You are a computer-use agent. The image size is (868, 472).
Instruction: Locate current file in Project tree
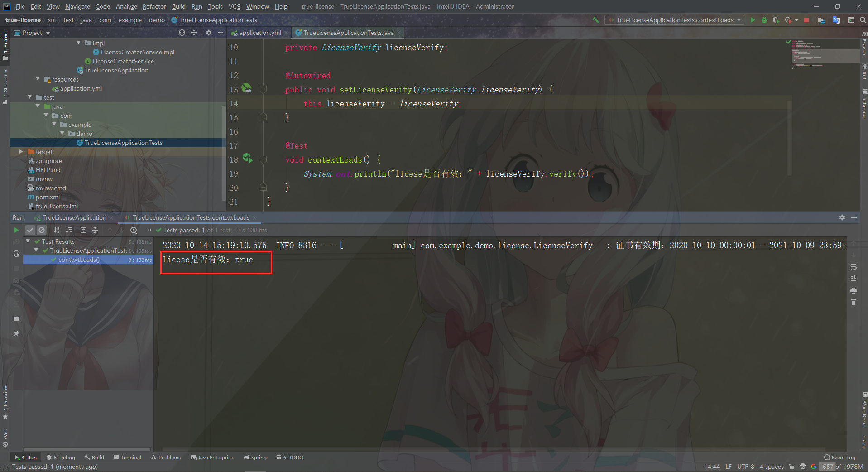(182, 33)
